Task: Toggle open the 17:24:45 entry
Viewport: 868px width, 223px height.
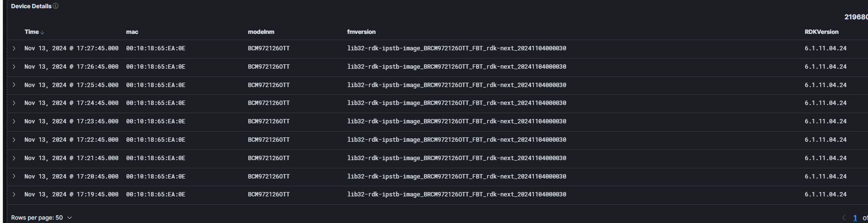Action: point(14,103)
